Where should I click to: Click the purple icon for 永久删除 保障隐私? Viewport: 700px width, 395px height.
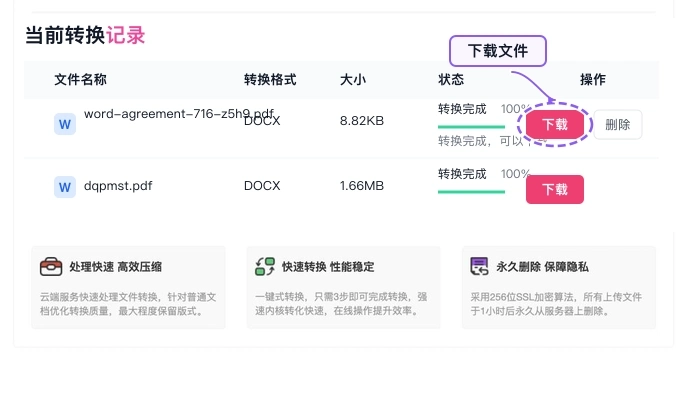[479, 266]
